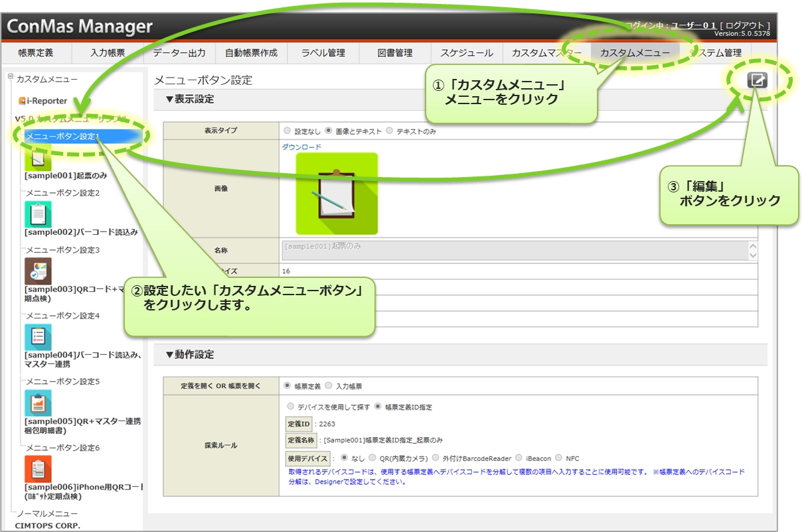Select メニューボタン設定6 tree item
804x532 pixels.
click(62, 448)
